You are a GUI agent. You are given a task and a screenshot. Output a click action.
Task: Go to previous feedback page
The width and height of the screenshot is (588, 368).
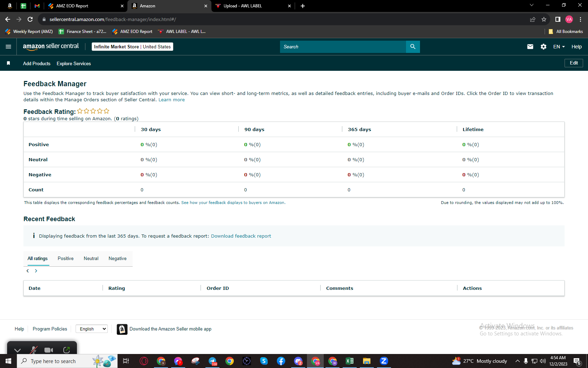point(28,271)
